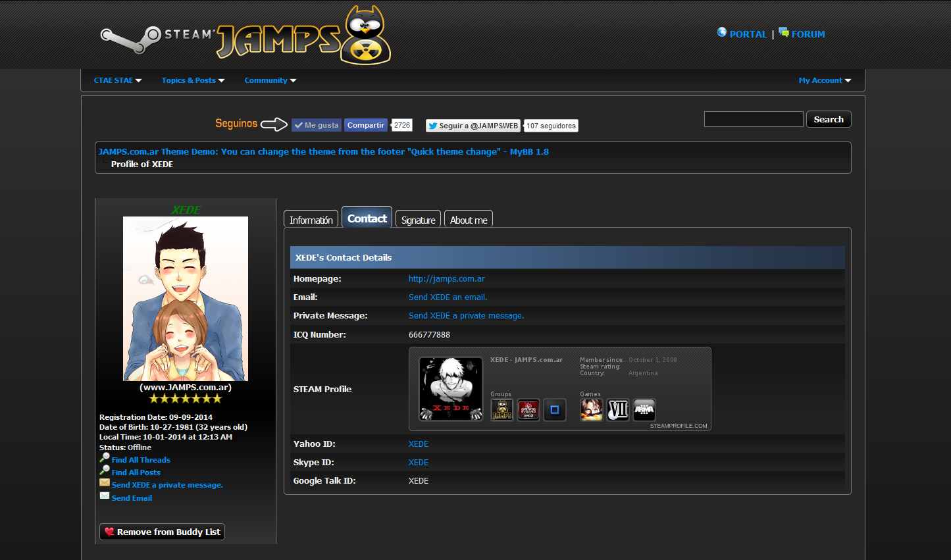Click the globe icon beside PORTAL

[x=722, y=32]
